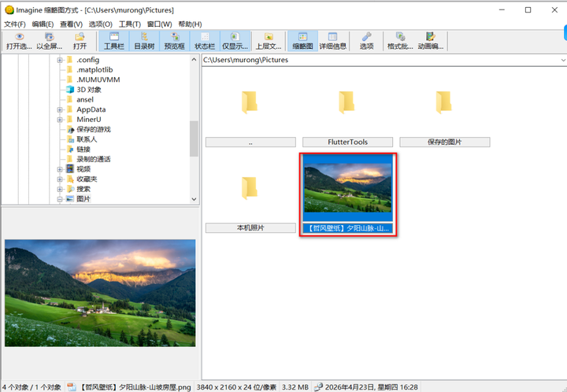Open the path address dropdown arrow
Screen dimensions: 567x392
(x=563, y=60)
